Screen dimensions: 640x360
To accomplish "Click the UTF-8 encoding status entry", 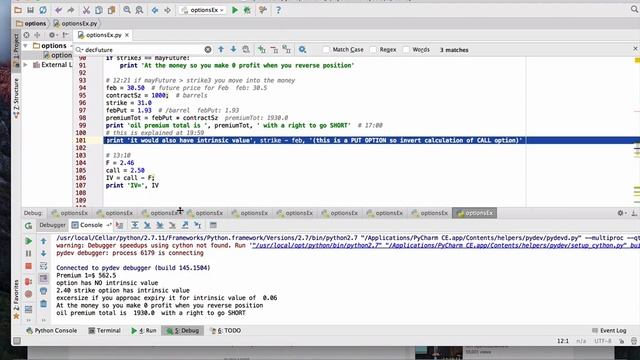I will (602, 341).
